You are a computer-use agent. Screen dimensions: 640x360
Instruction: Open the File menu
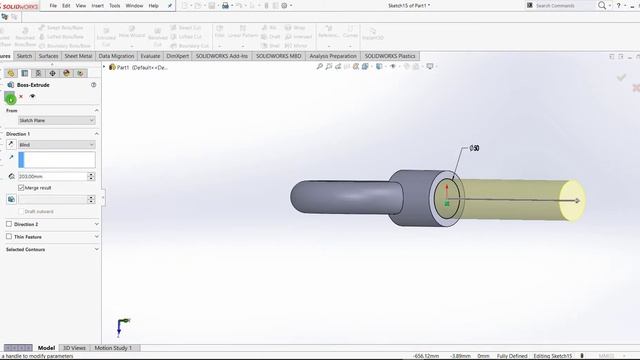53,6
